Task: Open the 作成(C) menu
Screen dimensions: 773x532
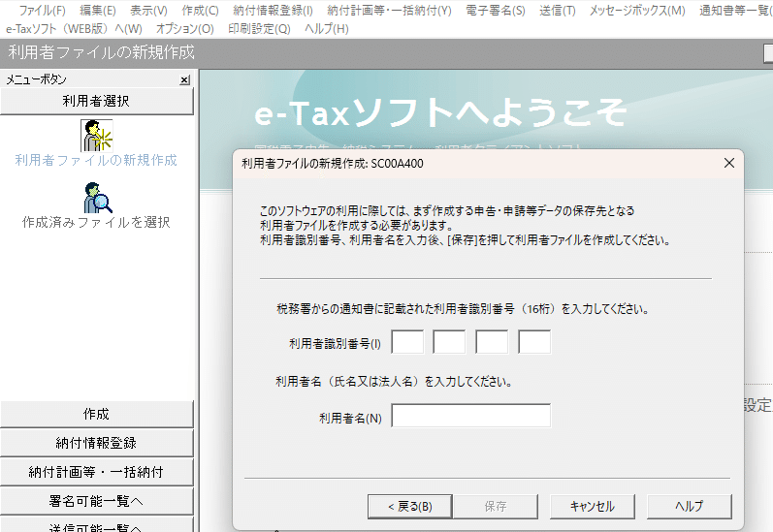Action: point(200,11)
